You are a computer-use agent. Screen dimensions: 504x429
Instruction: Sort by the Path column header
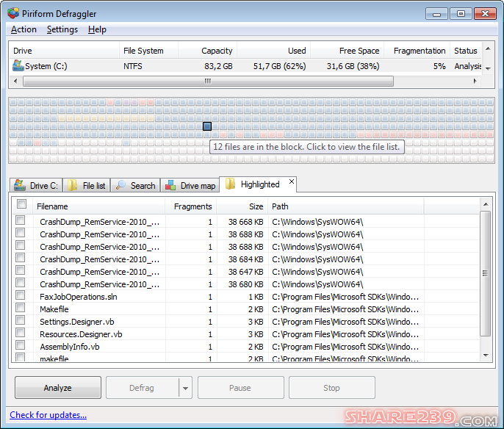pyautogui.click(x=346, y=206)
